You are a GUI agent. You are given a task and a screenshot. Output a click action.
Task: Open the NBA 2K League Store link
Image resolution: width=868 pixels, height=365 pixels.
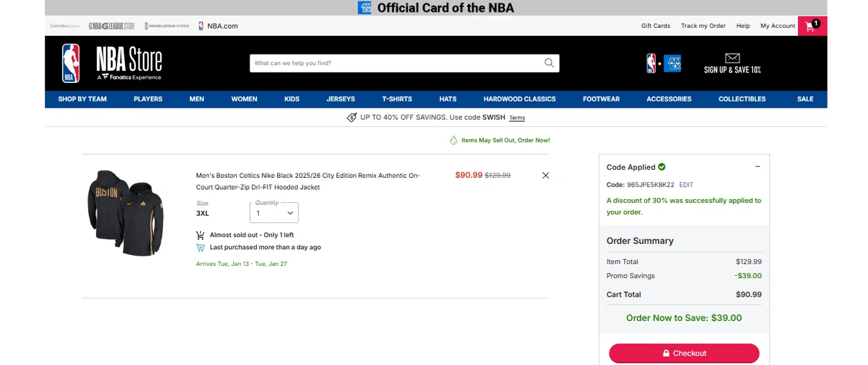167,26
